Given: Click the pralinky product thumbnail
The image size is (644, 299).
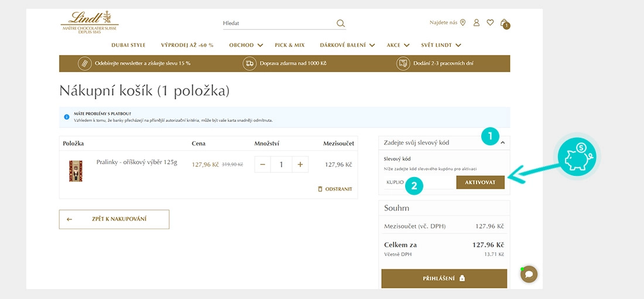Looking at the screenshot, I should click(76, 171).
